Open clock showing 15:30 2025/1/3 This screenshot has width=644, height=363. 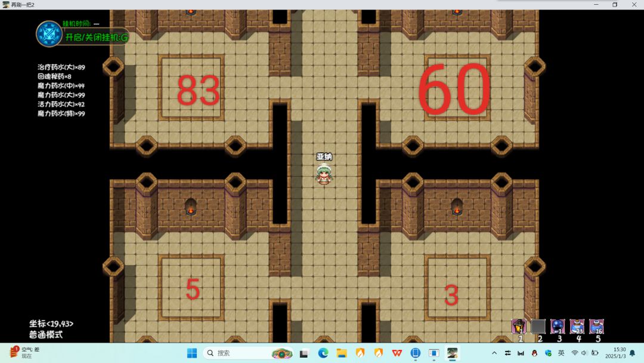click(615, 353)
